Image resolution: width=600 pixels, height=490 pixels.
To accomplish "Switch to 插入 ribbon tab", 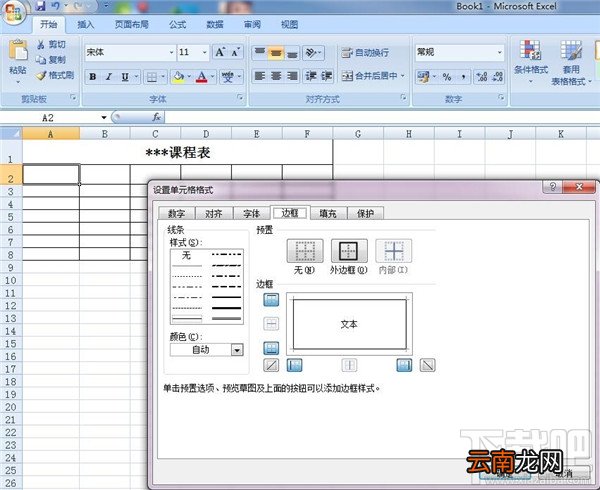I will (x=85, y=24).
